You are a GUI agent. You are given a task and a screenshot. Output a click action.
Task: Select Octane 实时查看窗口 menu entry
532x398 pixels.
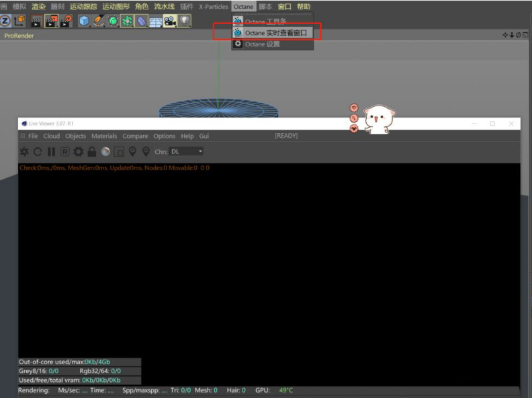point(273,33)
